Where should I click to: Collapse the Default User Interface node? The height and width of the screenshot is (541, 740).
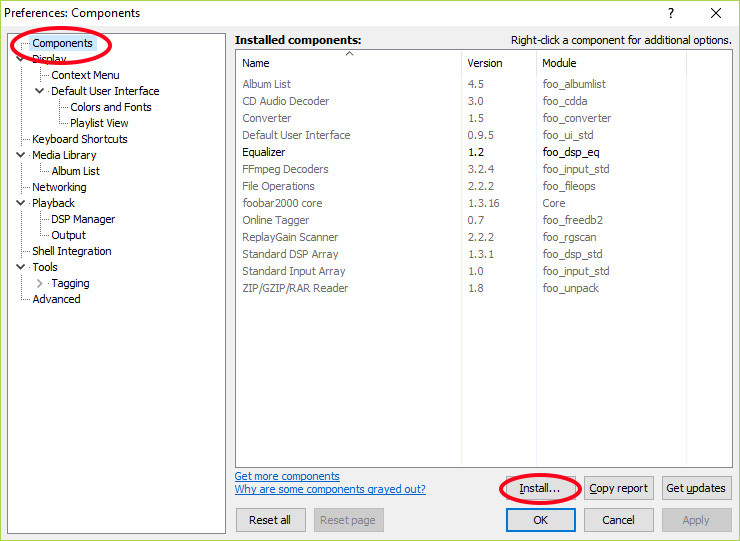click(40, 91)
